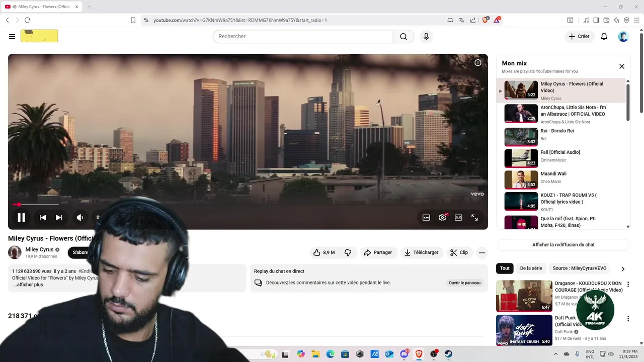
Task: Mute the video player volume
Action: click(x=79, y=218)
